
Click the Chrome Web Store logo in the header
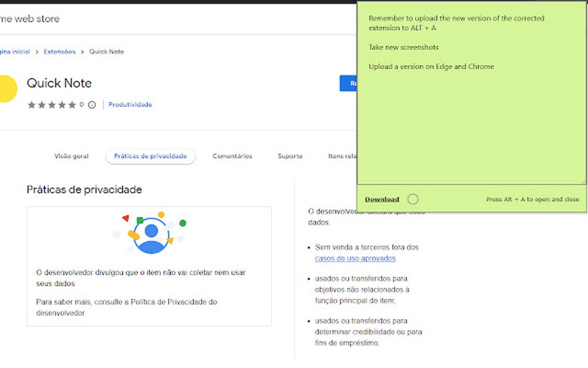point(29,18)
